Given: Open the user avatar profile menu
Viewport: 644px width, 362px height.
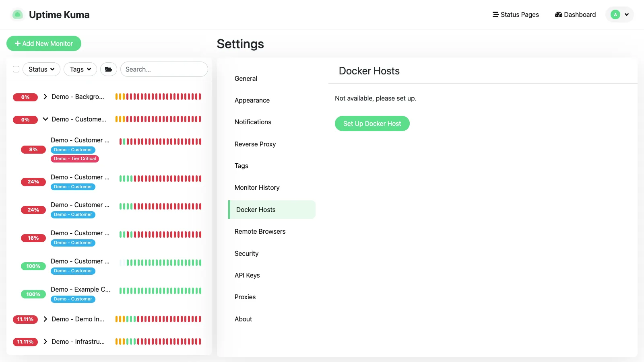Looking at the screenshot, I should 619,14.
